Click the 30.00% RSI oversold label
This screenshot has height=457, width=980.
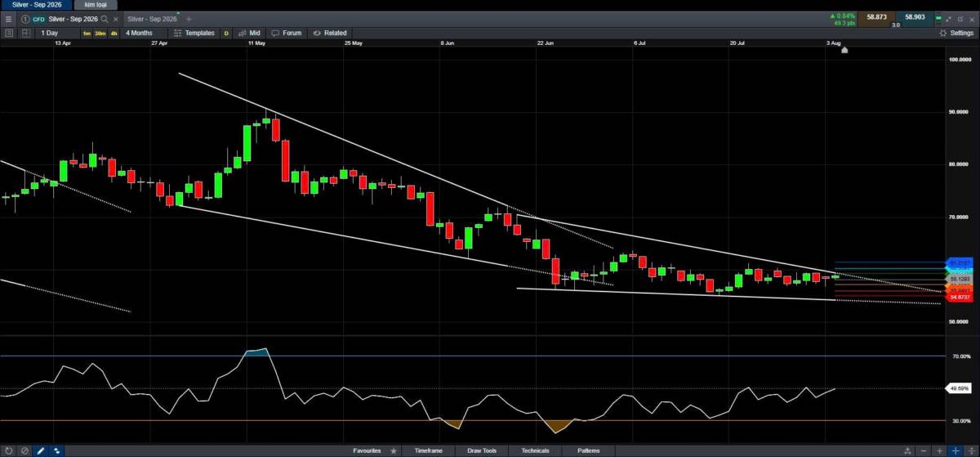(x=961, y=421)
